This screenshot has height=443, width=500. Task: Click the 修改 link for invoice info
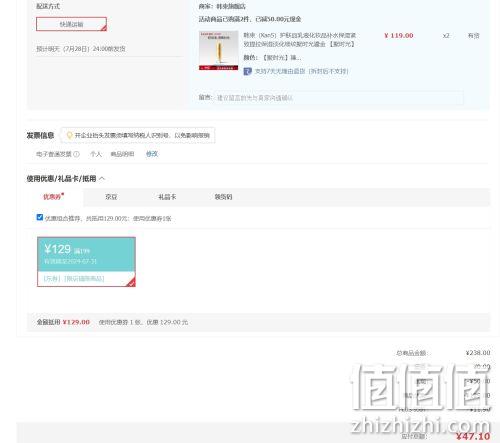152,154
